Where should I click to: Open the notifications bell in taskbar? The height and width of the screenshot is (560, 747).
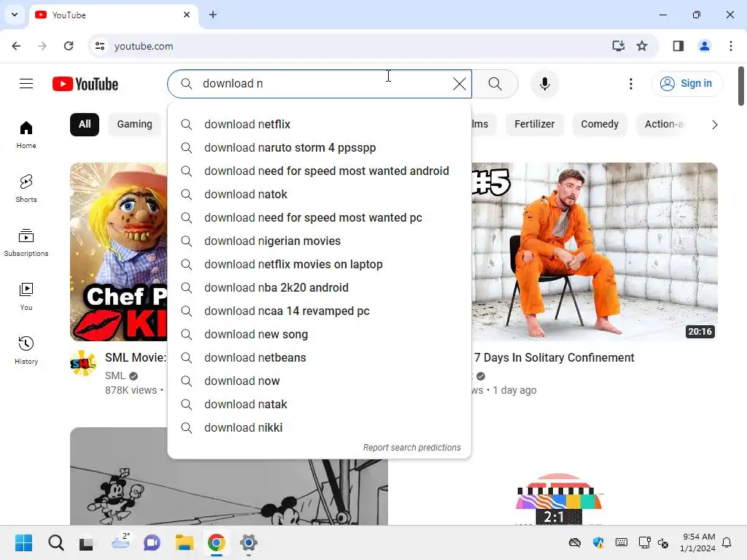point(727,542)
